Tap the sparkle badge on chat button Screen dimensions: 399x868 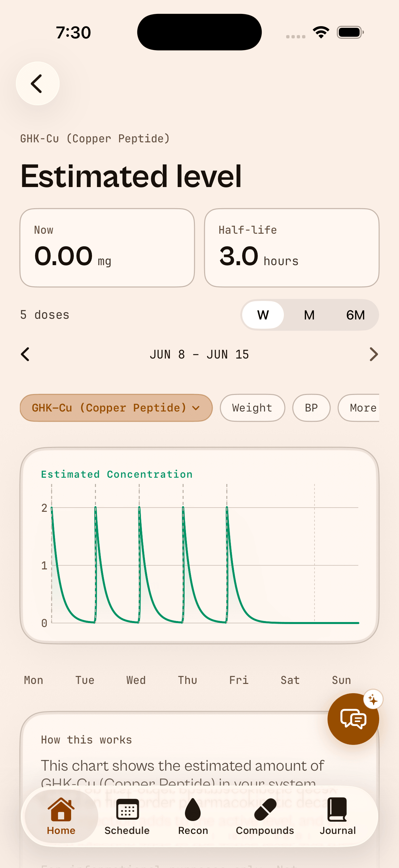click(x=373, y=699)
